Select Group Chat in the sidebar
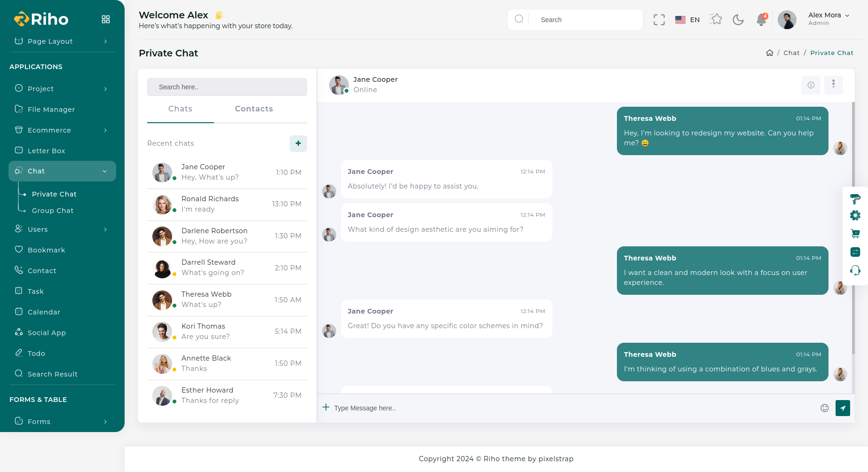The height and width of the screenshot is (472, 868). pos(53,211)
